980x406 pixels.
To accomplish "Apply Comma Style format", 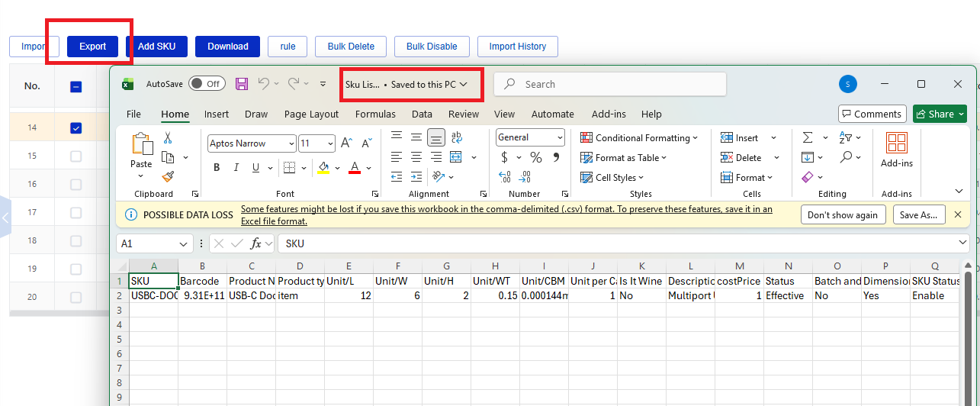I will [x=556, y=157].
